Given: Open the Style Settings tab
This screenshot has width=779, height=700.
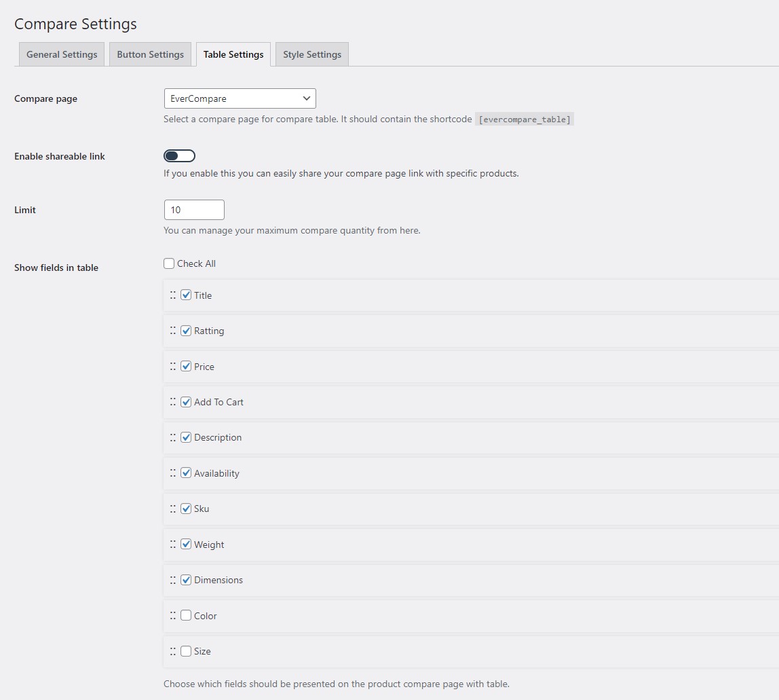Looking at the screenshot, I should (x=312, y=54).
